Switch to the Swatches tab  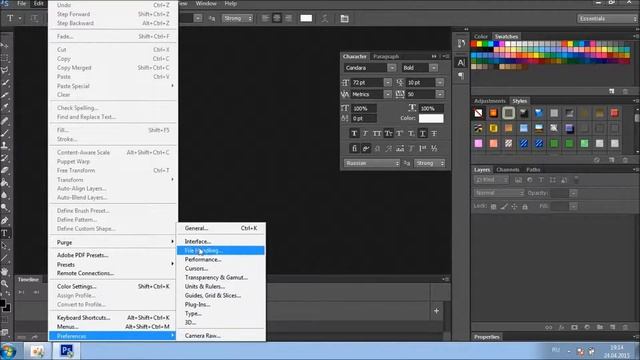pyautogui.click(x=506, y=36)
